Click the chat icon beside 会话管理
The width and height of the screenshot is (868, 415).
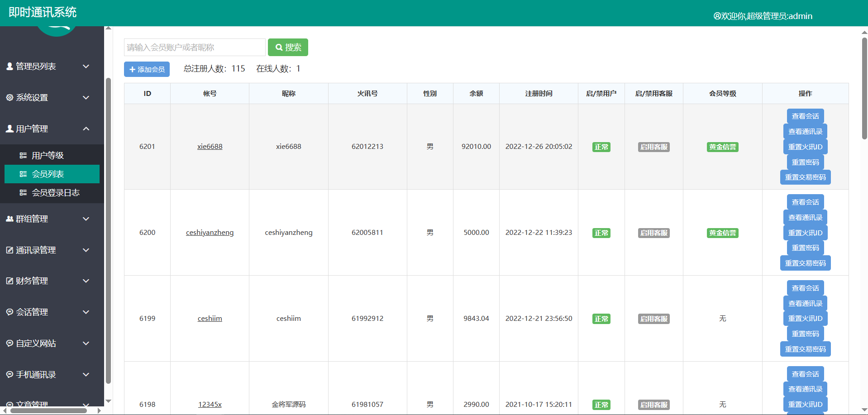10,312
